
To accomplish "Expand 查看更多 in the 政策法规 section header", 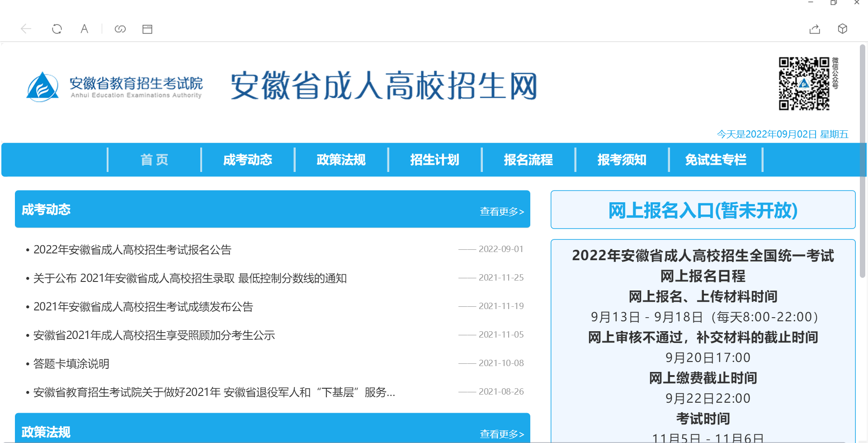I will (x=501, y=434).
